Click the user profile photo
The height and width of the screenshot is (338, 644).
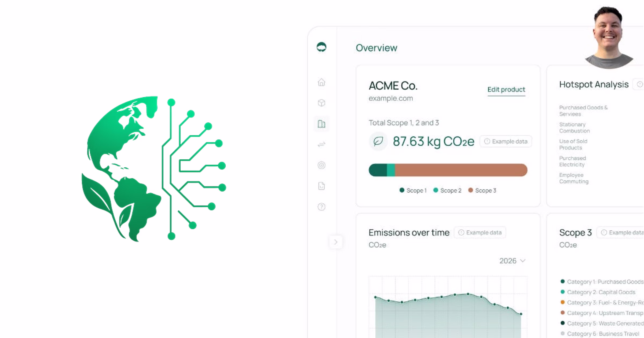608,38
